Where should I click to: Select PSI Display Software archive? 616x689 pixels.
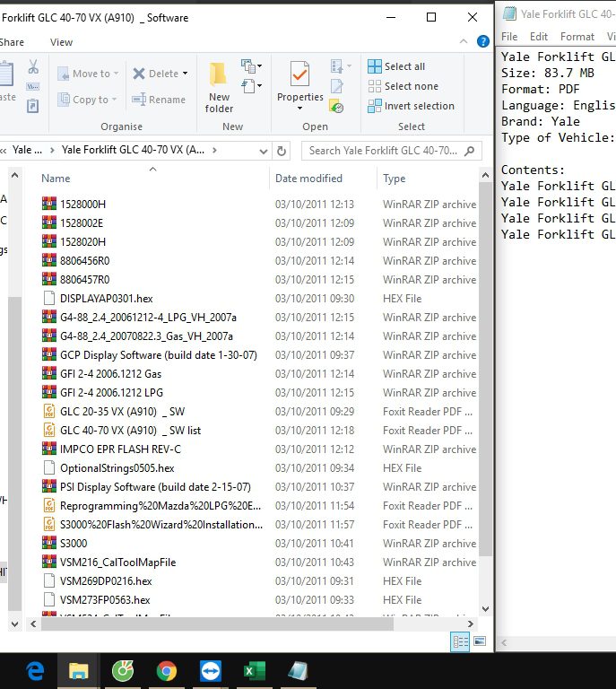[155, 487]
